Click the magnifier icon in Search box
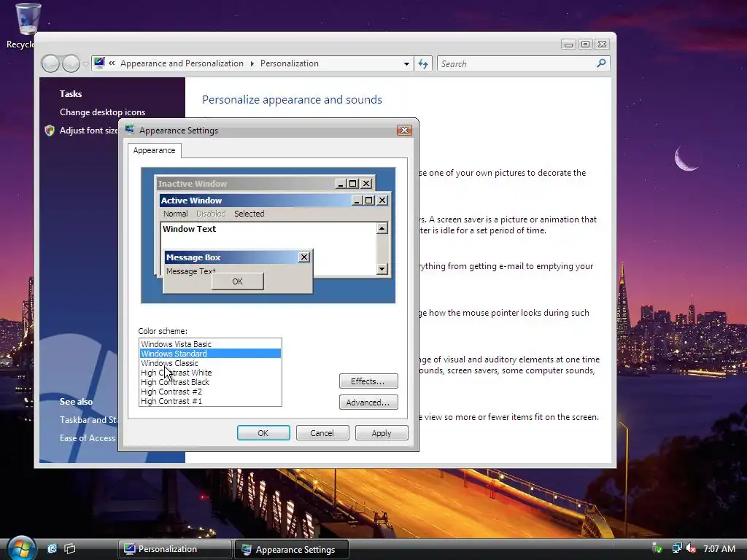This screenshot has width=747, height=560. point(601,63)
